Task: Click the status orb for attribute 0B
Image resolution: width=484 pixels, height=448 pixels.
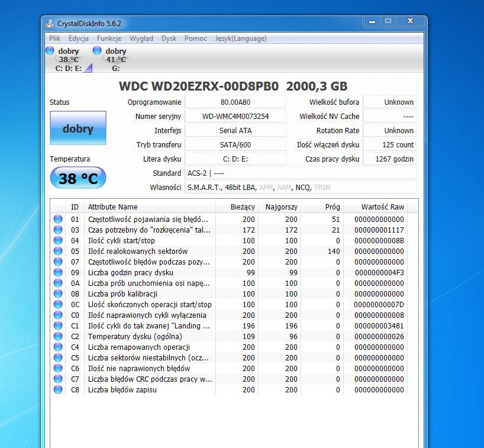Action: point(58,294)
